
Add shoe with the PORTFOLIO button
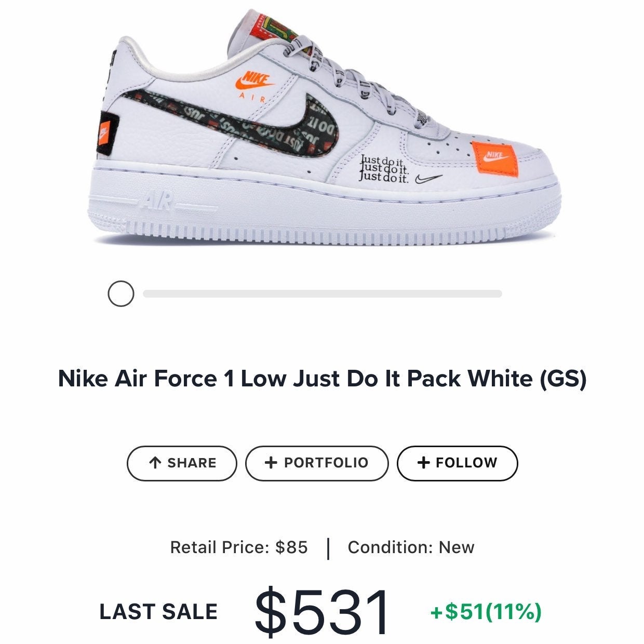[x=317, y=463]
